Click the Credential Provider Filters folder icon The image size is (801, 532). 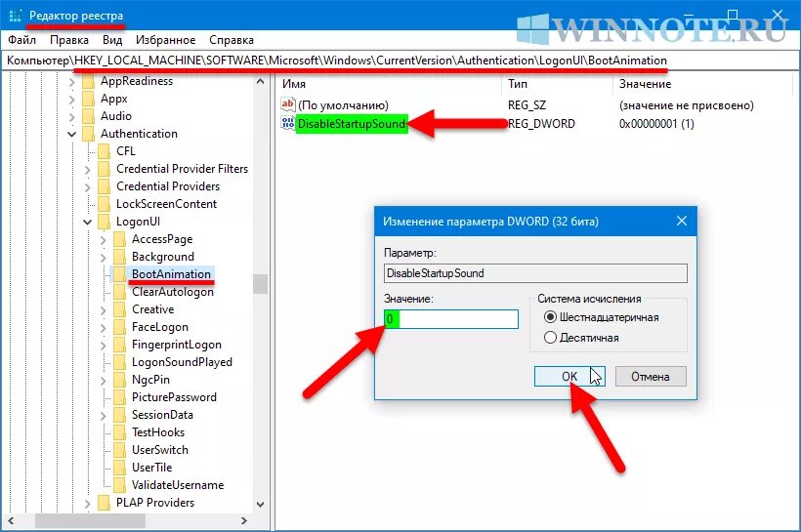[x=104, y=169]
